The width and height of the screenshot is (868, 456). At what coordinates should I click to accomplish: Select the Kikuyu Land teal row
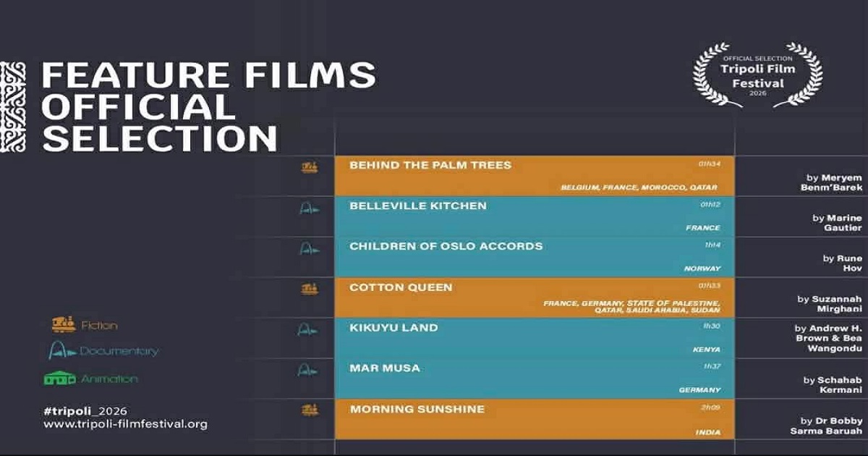(x=535, y=338)
